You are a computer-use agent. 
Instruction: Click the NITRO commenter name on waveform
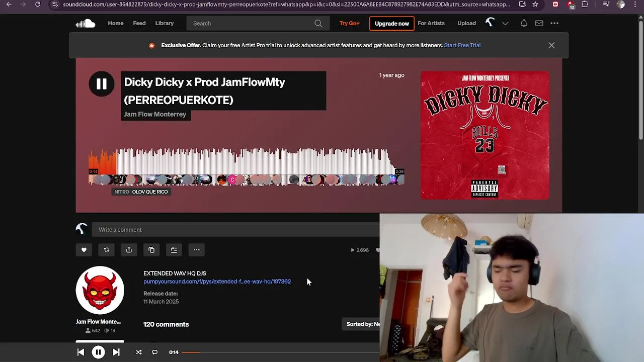click(x=122, y=192)
